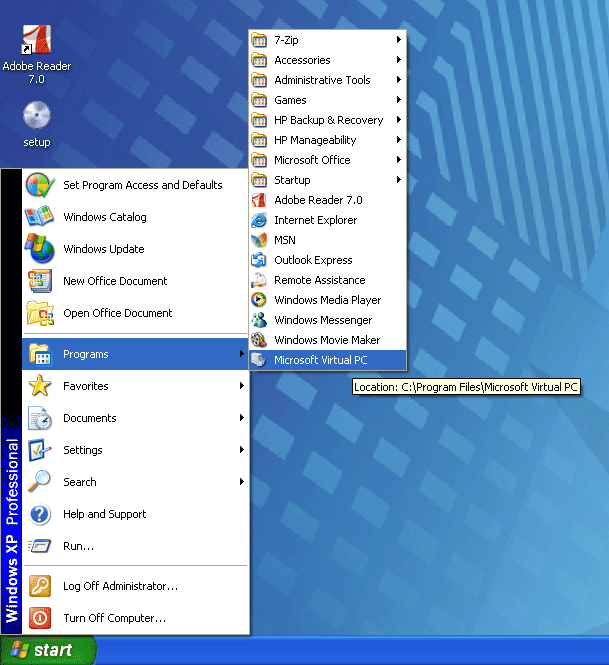Click the Windows Movie Maker film reel icon
The image size is (609, 665).
(259, 340)
